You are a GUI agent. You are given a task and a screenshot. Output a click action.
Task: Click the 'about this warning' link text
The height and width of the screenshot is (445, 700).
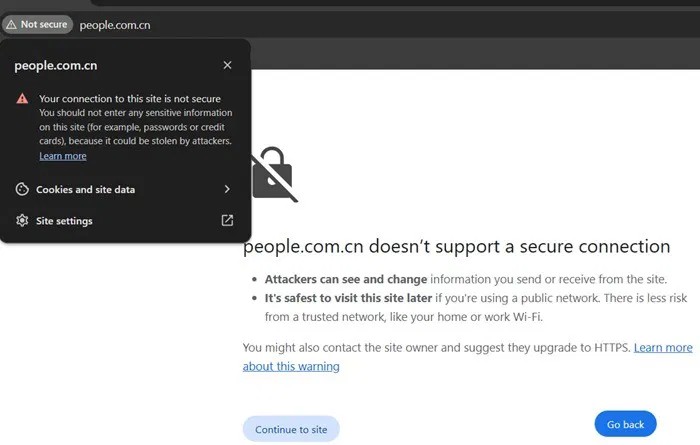291,366
